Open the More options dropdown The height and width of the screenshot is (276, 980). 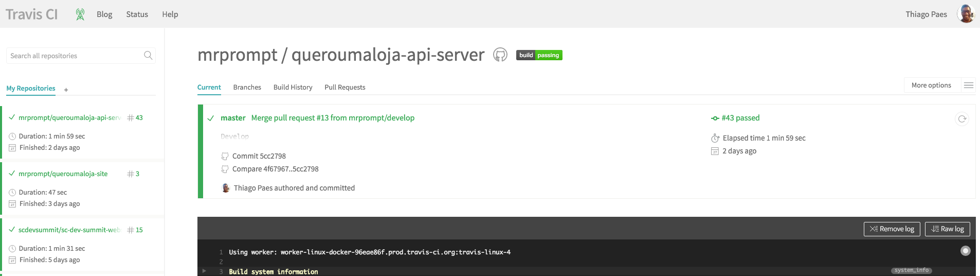931,85
